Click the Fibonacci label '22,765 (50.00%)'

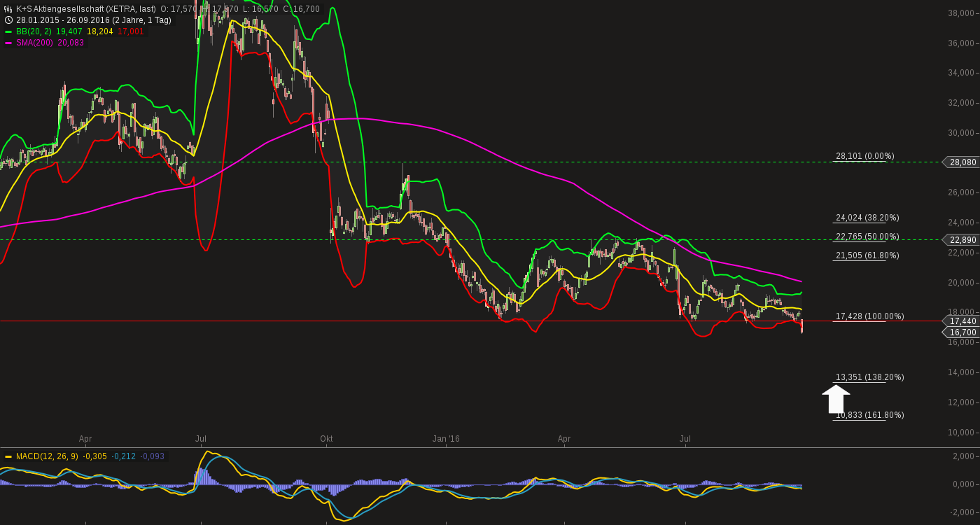867,237
